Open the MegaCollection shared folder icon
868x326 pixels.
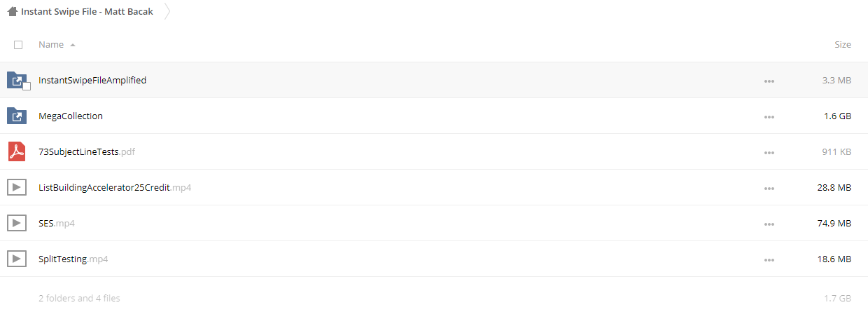pos(16,116)
